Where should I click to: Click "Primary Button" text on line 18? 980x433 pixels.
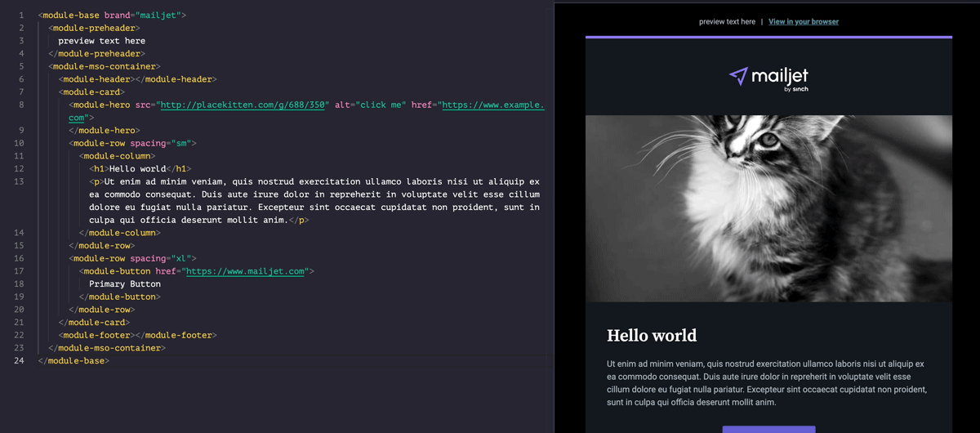(x=124, y=283)
